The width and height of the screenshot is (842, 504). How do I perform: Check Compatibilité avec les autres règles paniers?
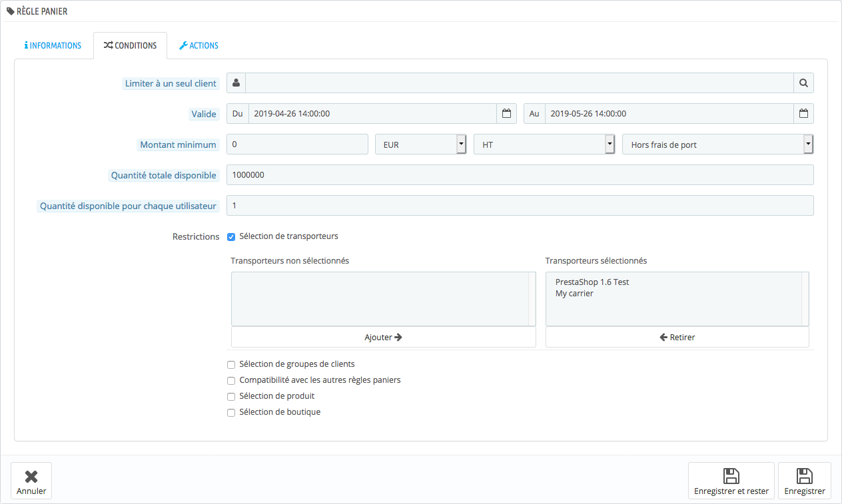[x=231, y=381]
